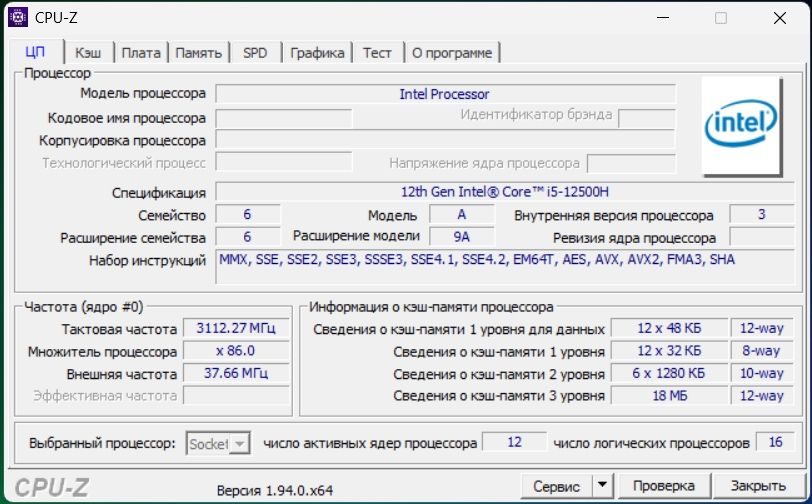This screenshot has width=812, height=504.
Task: Click the 8-way associativity value
Action: point(762,351)
